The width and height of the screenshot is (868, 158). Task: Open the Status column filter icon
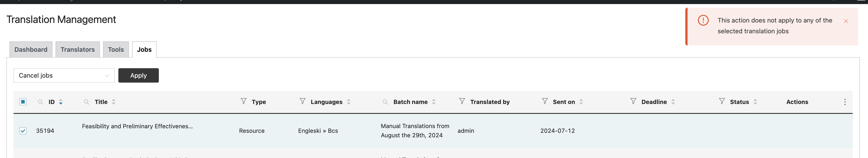[722, 101]
